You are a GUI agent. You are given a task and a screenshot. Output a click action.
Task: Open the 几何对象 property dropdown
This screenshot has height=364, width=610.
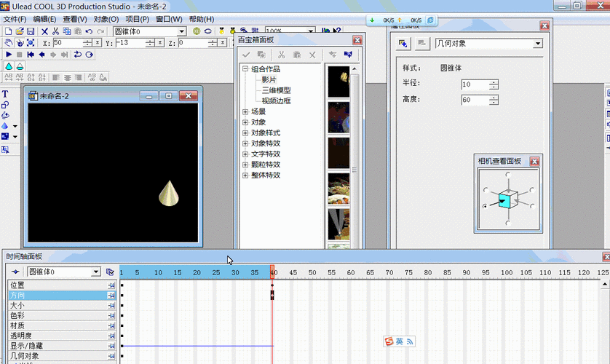[538, 44]
